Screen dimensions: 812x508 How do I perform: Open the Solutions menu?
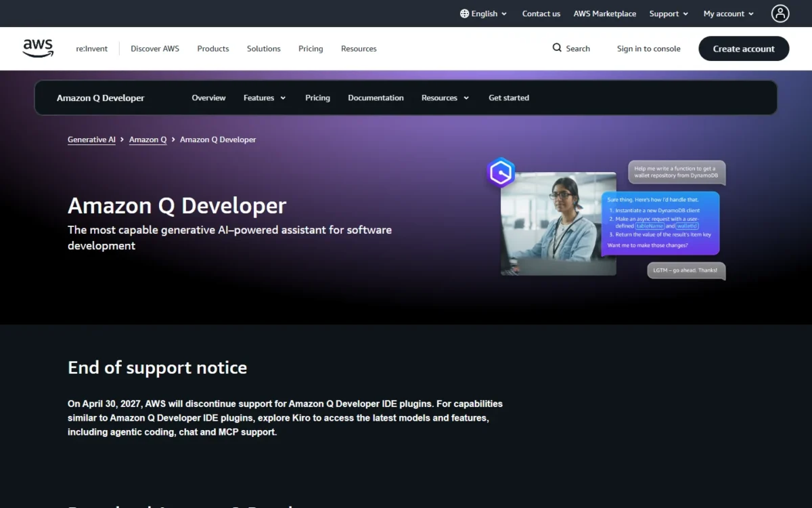coord(264,49)
